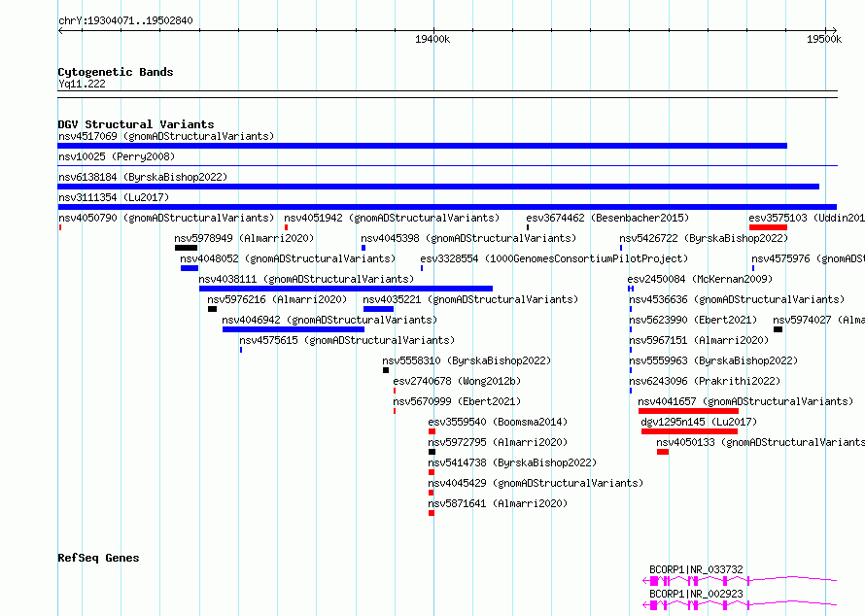Click the Yq11.222 band label
865x616 pixels.
click(82, 85)
